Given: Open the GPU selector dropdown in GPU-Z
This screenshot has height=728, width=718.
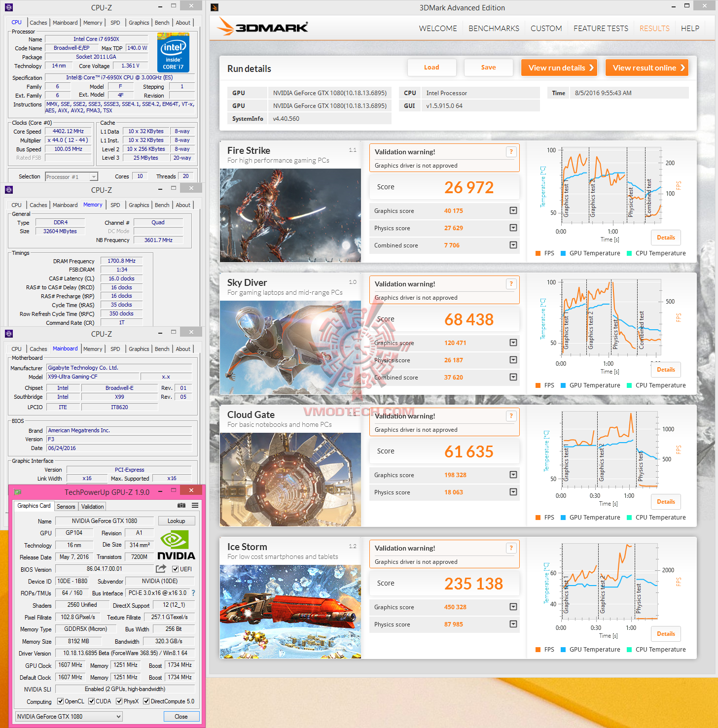Looking at the screenshot, I should click(69, 717).
